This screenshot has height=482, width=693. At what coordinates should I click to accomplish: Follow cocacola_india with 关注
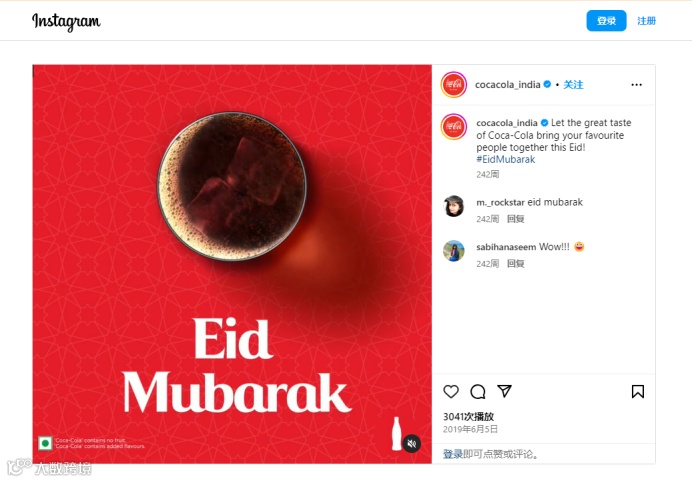point(573,84)
